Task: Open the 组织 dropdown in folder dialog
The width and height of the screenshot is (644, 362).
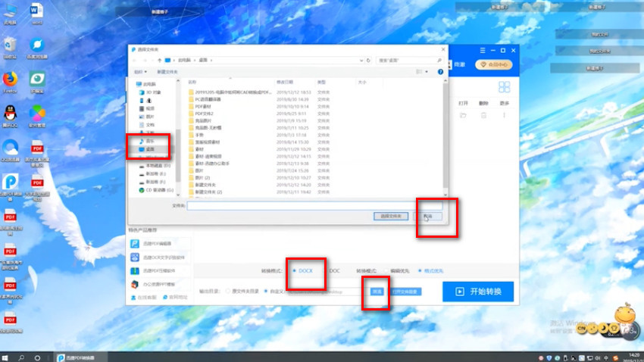Action: (x=140, y=72)
